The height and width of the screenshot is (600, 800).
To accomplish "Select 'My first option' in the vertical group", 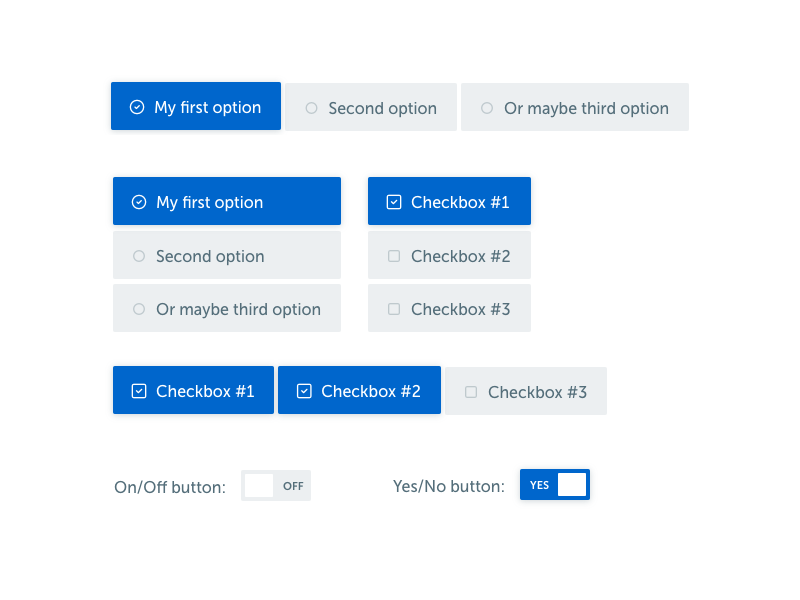I will (227, 201).
